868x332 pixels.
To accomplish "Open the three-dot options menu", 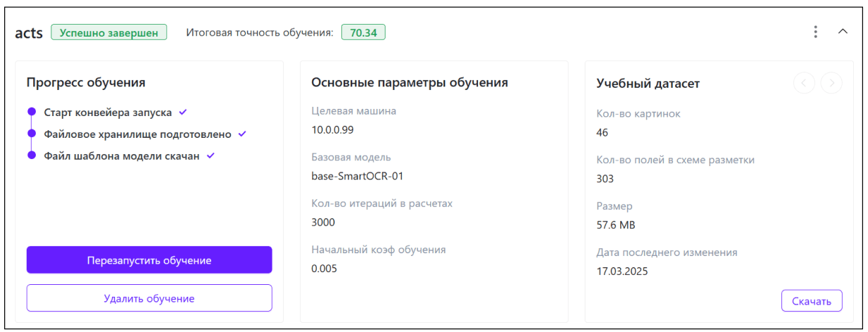I will (815, 32).
